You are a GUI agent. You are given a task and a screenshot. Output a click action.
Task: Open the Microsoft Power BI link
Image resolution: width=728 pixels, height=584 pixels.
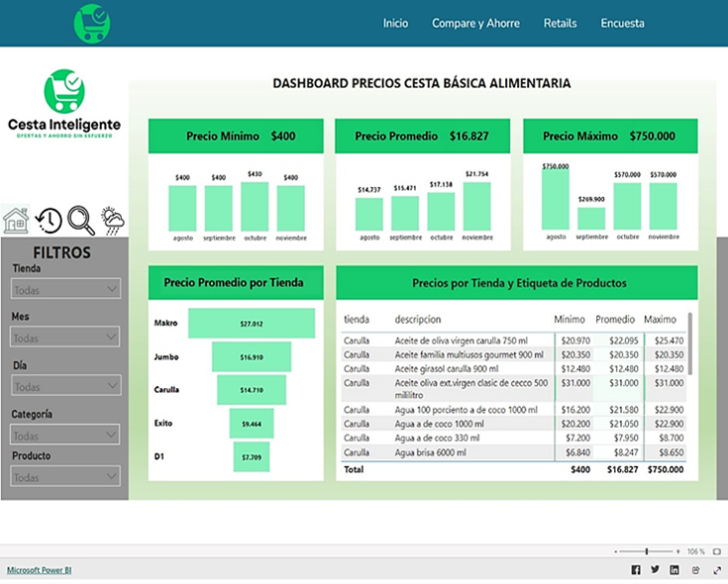(x=39, y=570)
